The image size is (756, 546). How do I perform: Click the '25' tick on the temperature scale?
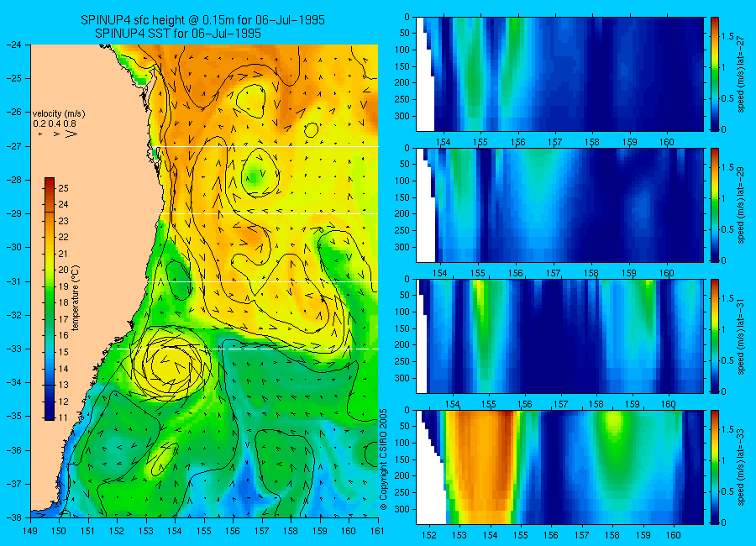click(63, 188)
